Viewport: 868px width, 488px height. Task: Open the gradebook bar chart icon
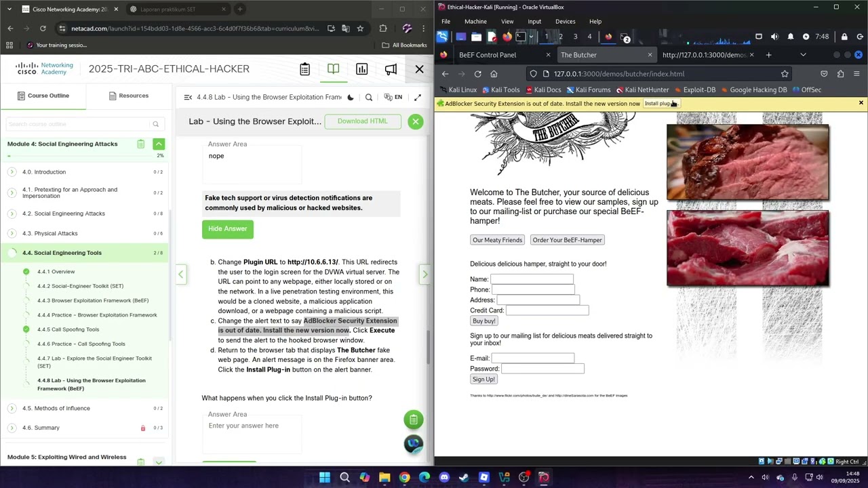coord(362,69)
